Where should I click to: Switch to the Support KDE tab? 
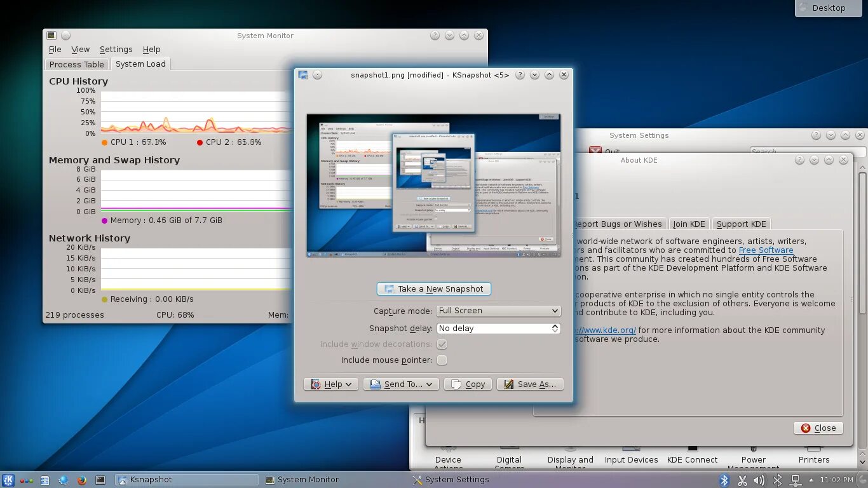[x=741, y=224]
